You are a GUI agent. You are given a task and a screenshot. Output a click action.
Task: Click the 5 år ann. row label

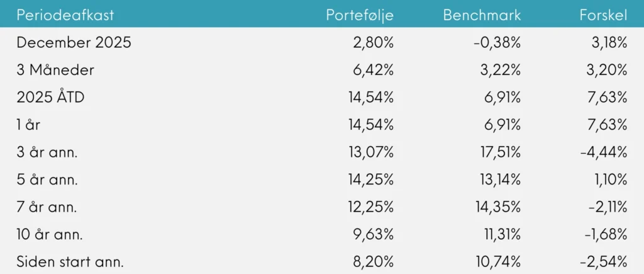(48, 180)
